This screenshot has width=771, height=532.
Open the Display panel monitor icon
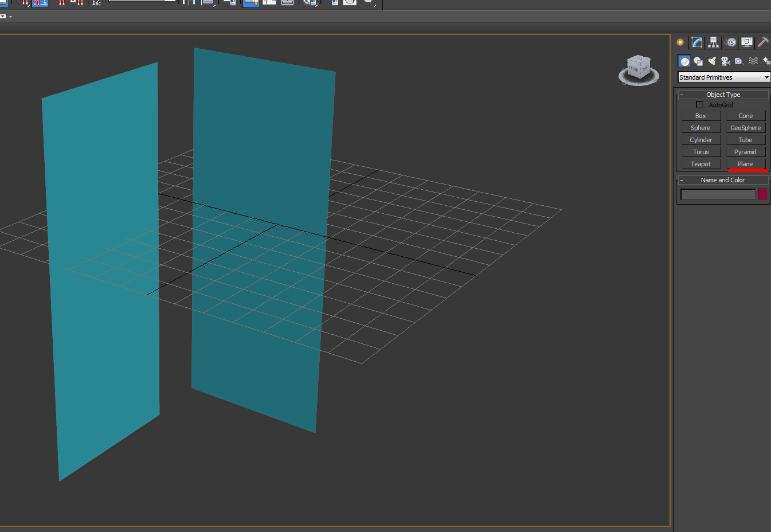coord(746,42)
